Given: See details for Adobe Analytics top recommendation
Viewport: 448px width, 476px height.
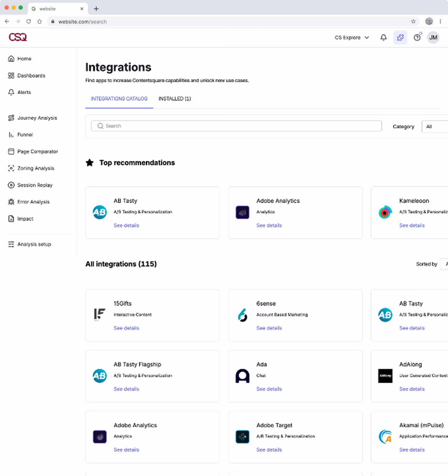Looking at the screenshot, I should (269, 225).
